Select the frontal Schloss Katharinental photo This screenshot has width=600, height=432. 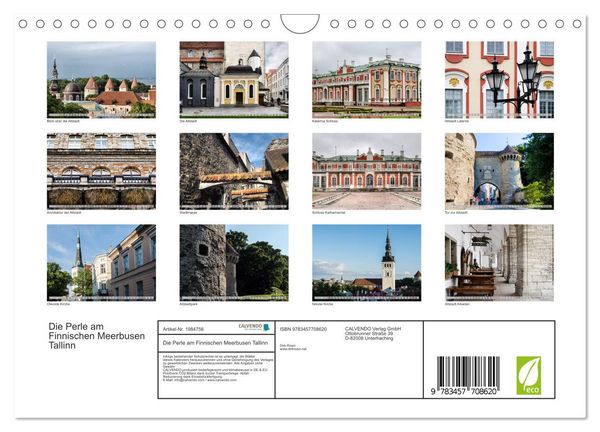click(x=367, y=171)
